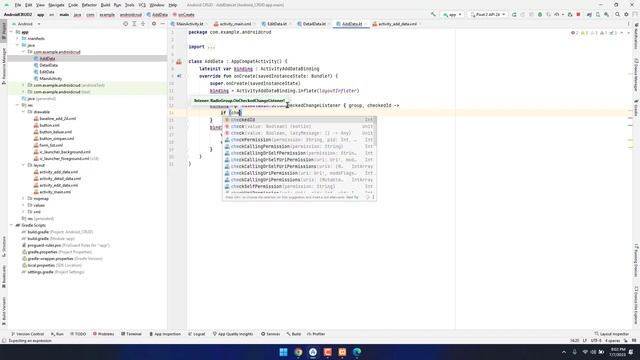Image resolution: width=640 pixels, height=360 pixels.
Task: Hide the project tool window
Action: 162,24
